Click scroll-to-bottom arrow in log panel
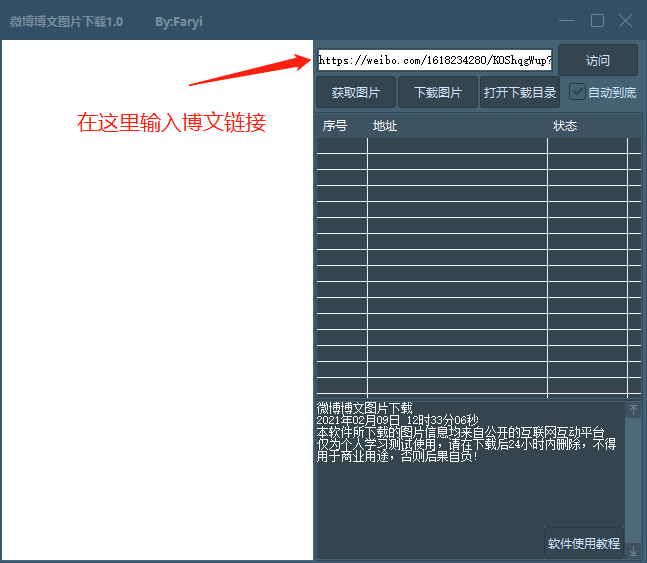The image size is (647, 563). (x=633, y=551)
